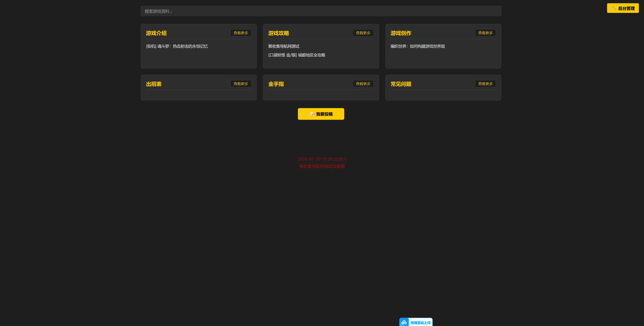Screen dimensions: 644x326
Task: Open the 魂斗罗 arcade article link
Action: (x=177, y=46)
